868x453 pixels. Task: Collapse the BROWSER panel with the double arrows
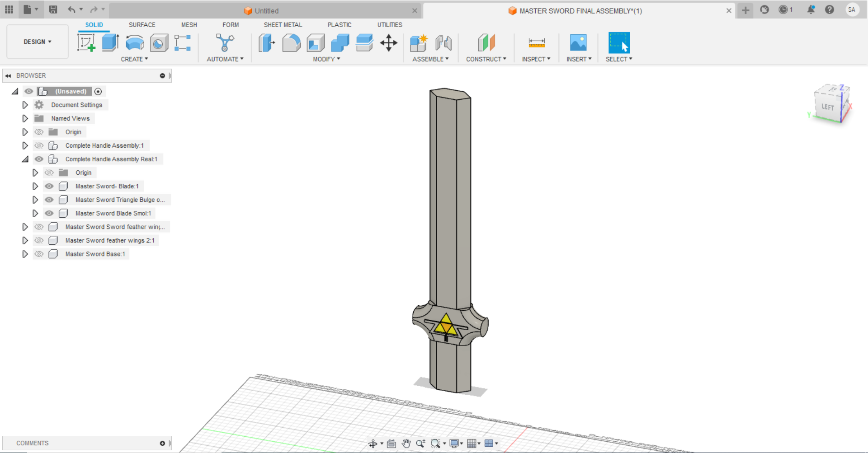click(8, 75)
